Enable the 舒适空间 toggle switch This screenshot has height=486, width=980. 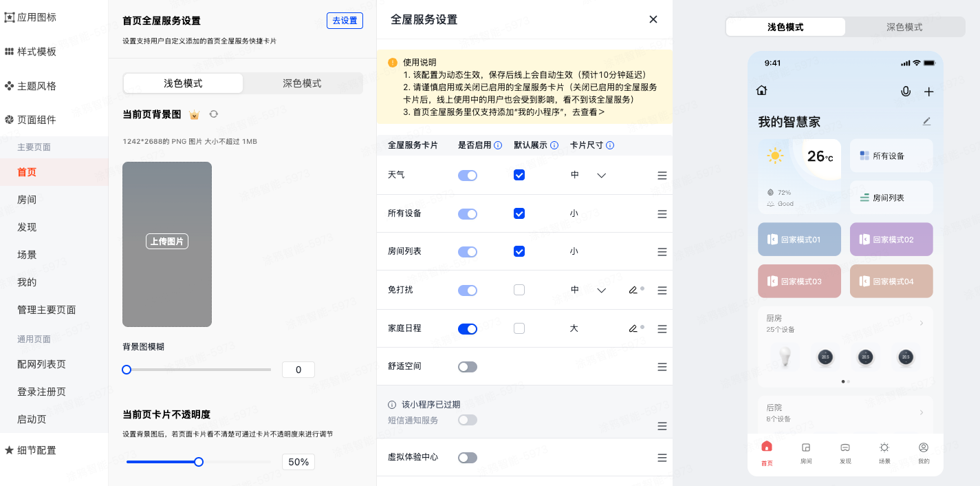point(468,367)
